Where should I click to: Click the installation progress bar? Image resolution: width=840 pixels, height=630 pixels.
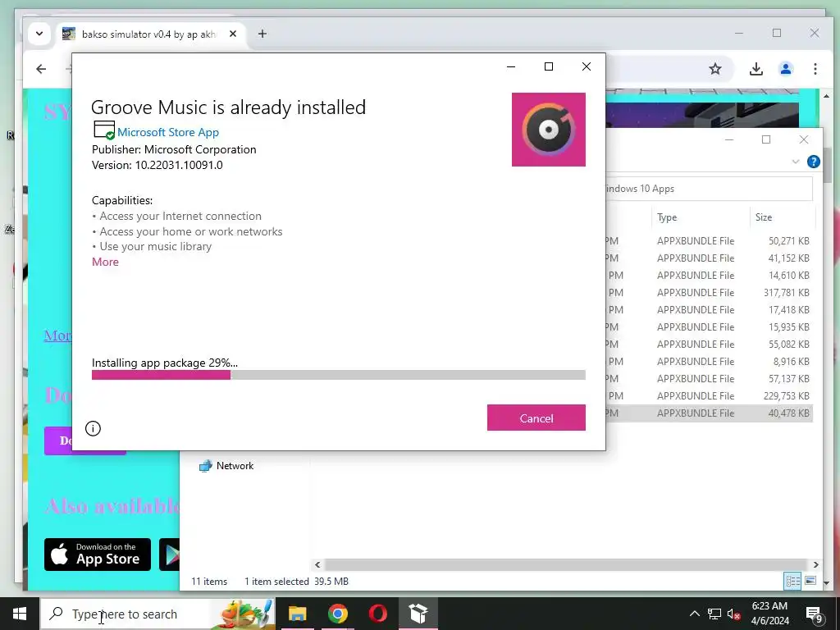[338, 375]
